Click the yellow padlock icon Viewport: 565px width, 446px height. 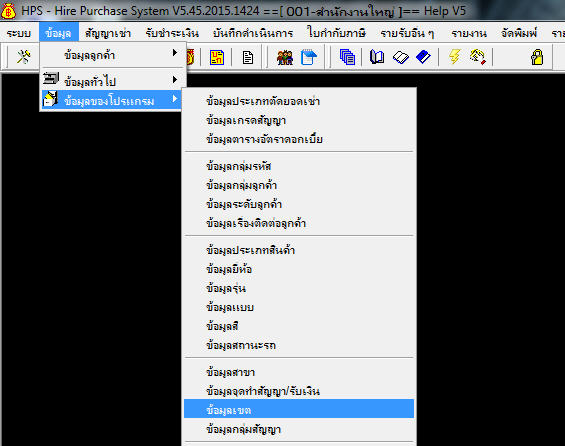537,57
